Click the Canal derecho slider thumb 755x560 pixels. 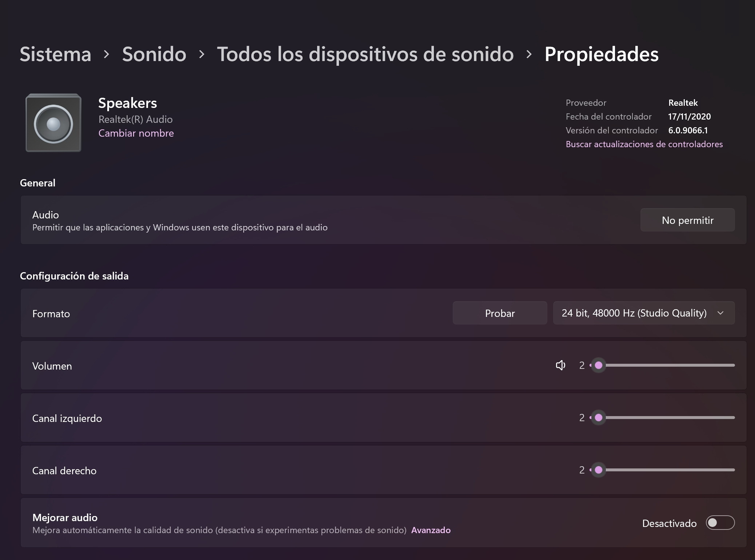[x=599, y=470]
